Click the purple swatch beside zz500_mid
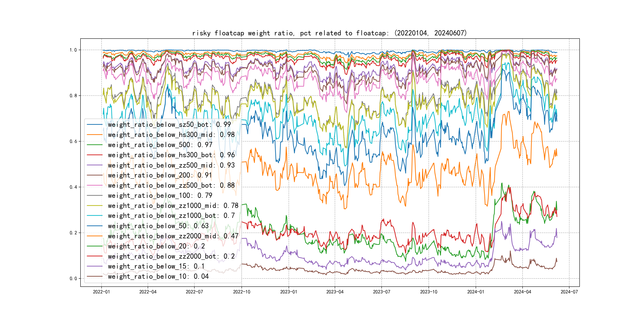The height and width of the screenshot is (322, 644). (x=95, y=165)
